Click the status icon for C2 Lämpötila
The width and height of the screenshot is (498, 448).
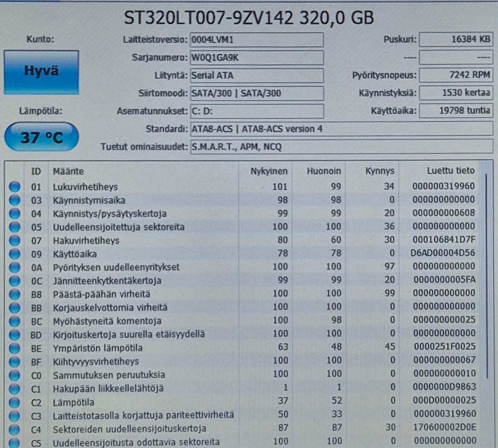pos(15,402)
